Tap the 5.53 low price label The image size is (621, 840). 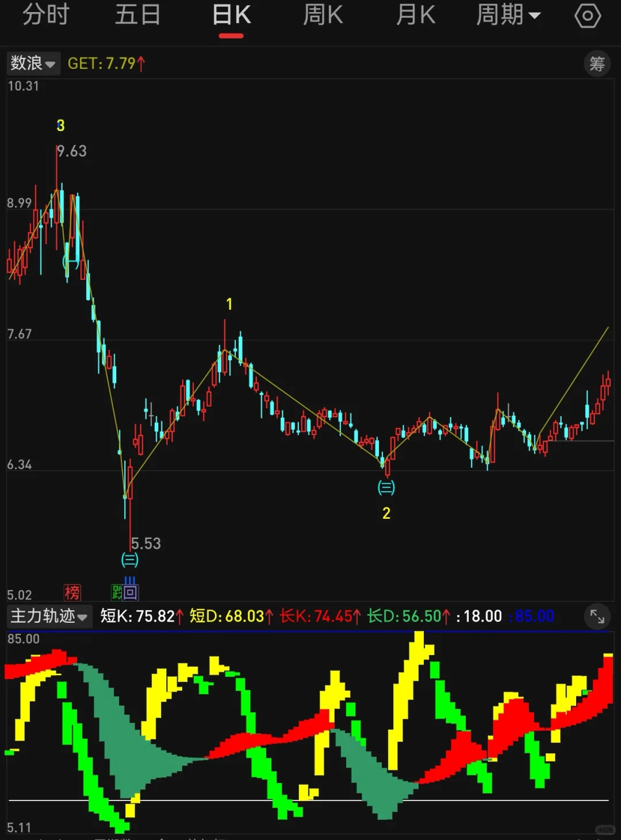pyautogui.click(x=146, y=544)
